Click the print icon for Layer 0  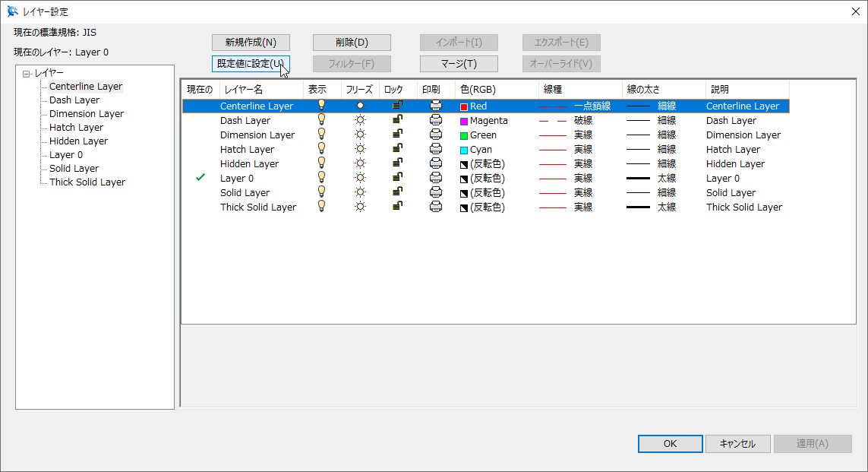[x=436, y=178]
